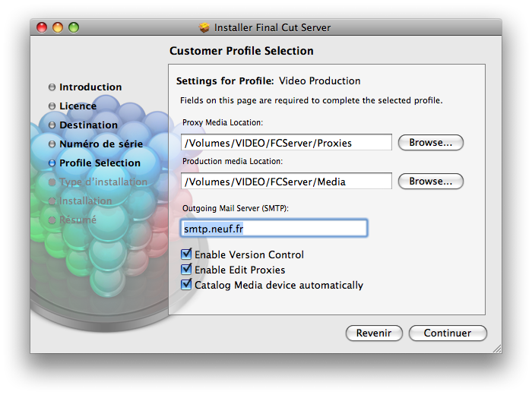
Task: Click the yellow minimize window button
Action: tap(58, 27)
